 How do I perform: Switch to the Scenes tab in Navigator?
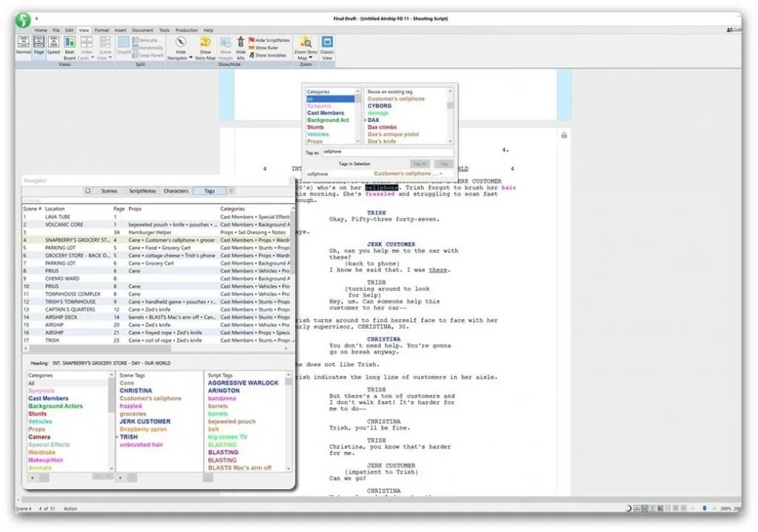pos(110,191)
